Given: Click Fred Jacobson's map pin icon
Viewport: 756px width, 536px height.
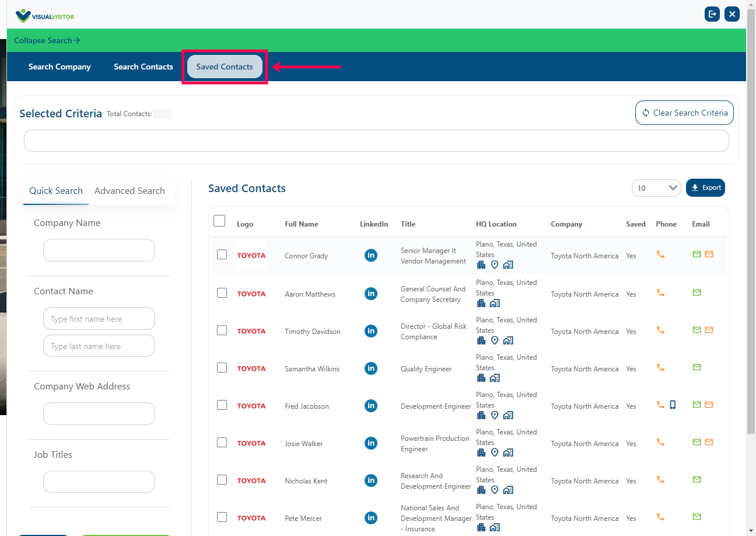Looking at the screenshot, I should pos(495,415).
